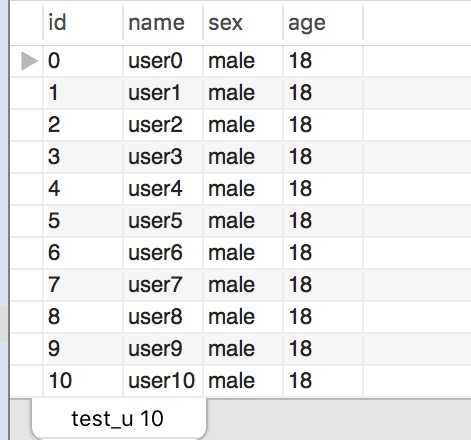
Task: Select the id cell containing 8
Action: (x=83, y=317)
